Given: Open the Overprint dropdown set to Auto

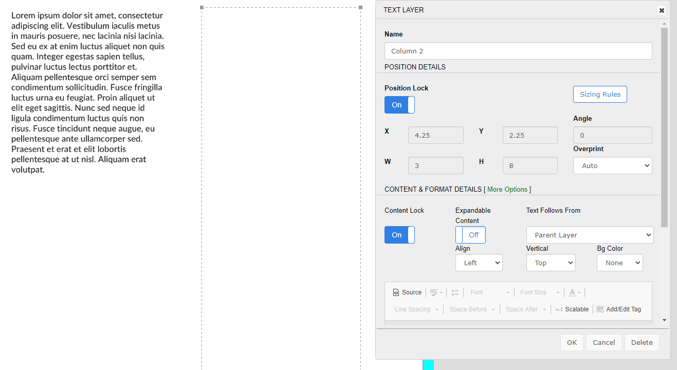Looking at the screenshot, I should click(x=612, y=165).
